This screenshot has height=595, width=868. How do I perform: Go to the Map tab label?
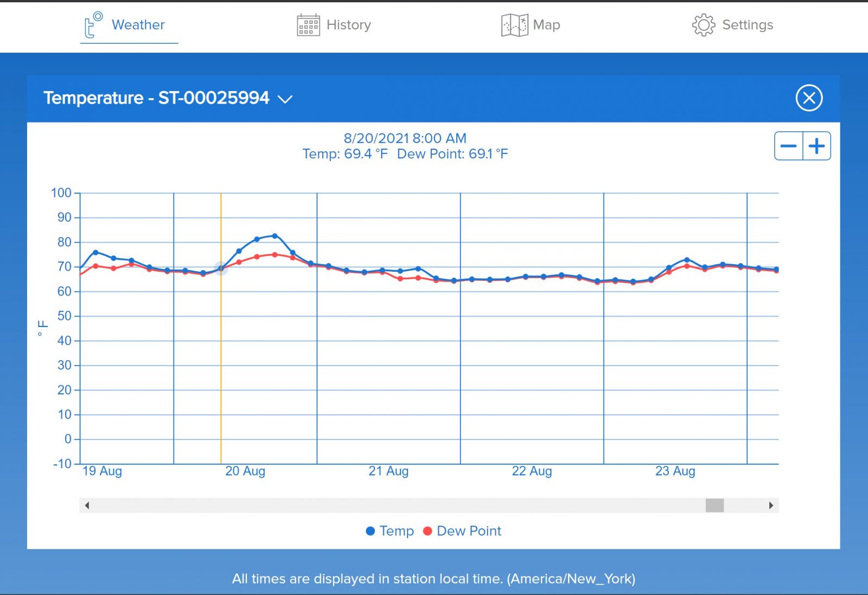[546, 25]
